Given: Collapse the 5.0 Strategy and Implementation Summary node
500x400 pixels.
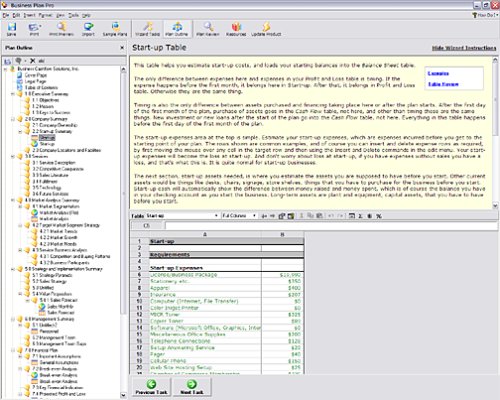Looking at the screenshot, I should point(13,269).
